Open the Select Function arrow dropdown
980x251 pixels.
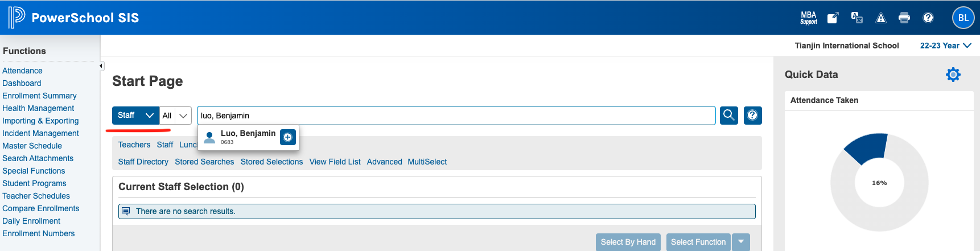point(741,242)
